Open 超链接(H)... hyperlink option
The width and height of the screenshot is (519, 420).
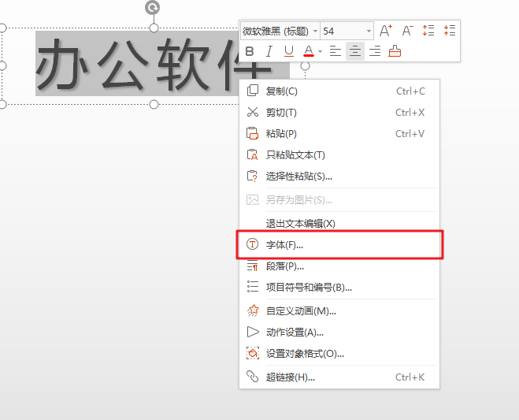click(339, 377)
